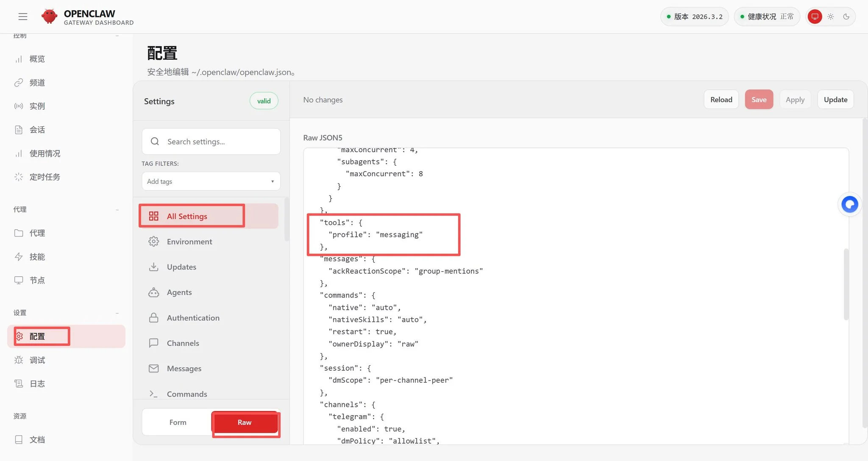Viewport: 868px width, 461px height.
Task: Click the Reload button
Action: 721,100
